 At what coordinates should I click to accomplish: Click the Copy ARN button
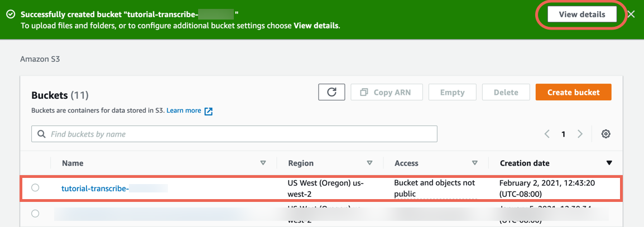point(387,93)
